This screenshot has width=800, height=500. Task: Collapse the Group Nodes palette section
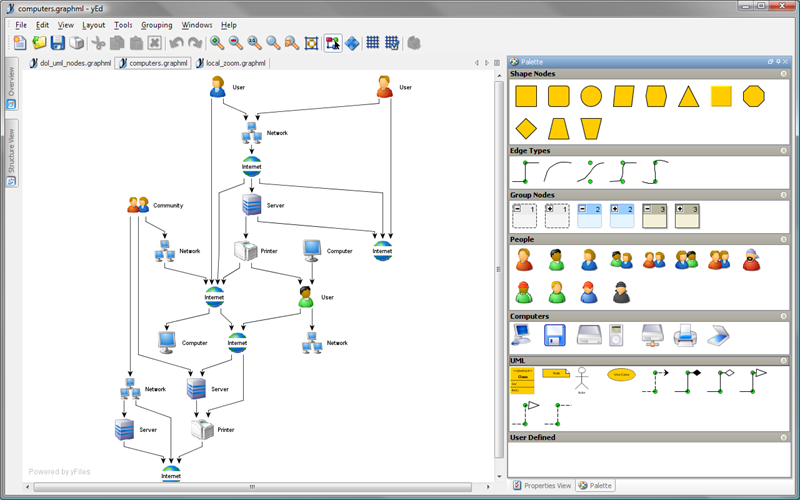tap(784, 195)
